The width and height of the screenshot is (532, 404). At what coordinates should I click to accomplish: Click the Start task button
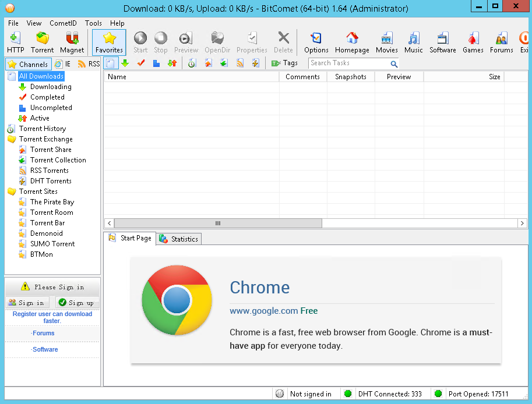pos(140,42)
